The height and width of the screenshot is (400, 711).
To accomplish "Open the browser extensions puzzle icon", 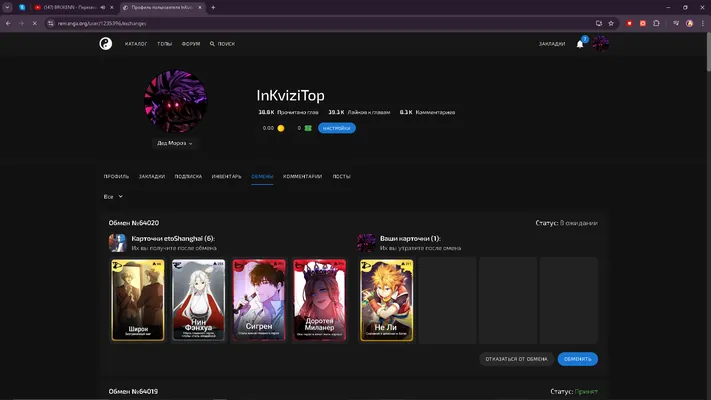I will coord(656,23).
